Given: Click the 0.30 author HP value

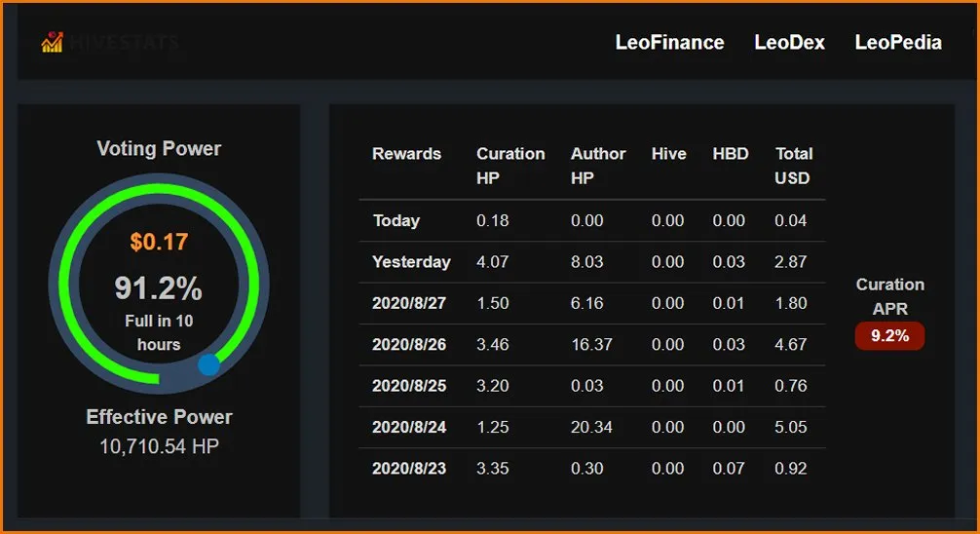Looking at the screenshot, I should pos(586,469).
